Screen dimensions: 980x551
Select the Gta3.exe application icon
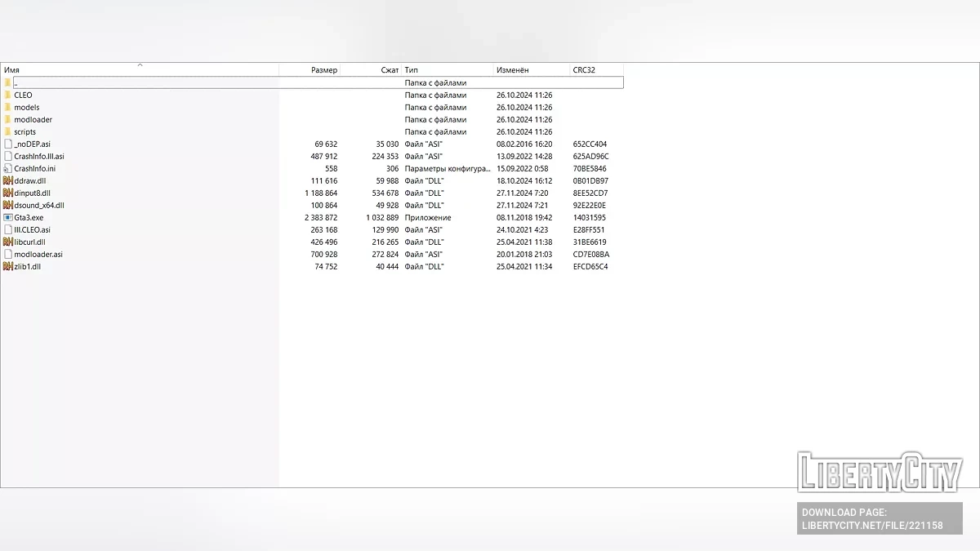(x=8, y=218)
